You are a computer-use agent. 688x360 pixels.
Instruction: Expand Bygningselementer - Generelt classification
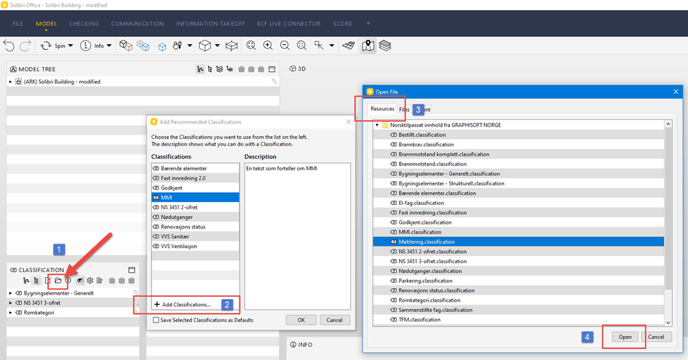11,293
